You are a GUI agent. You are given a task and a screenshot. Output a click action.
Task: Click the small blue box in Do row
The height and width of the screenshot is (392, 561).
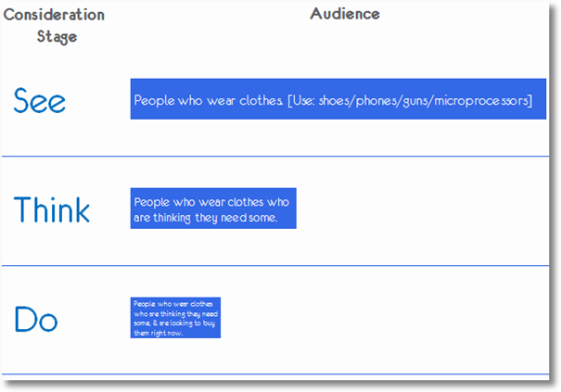click(175, 318)
